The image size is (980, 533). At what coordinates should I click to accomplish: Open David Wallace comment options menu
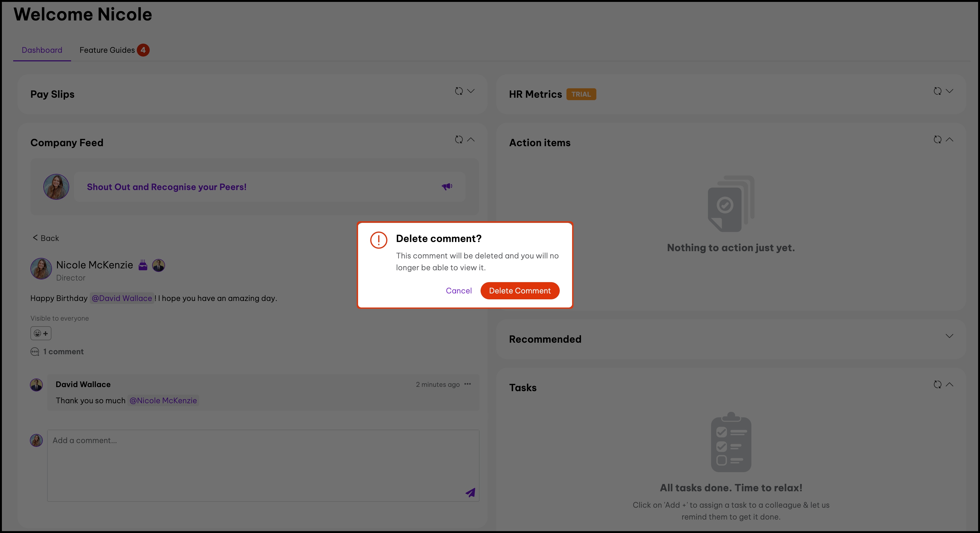point(468,384)
